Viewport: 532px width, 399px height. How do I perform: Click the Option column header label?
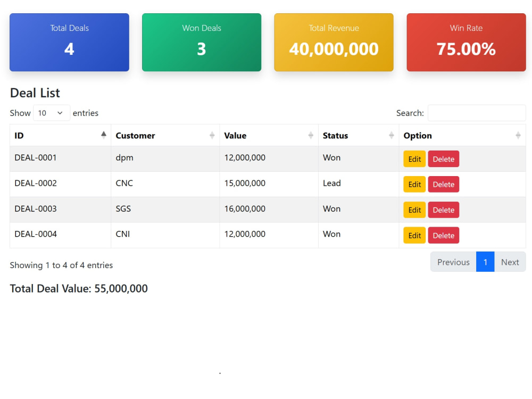418,136
